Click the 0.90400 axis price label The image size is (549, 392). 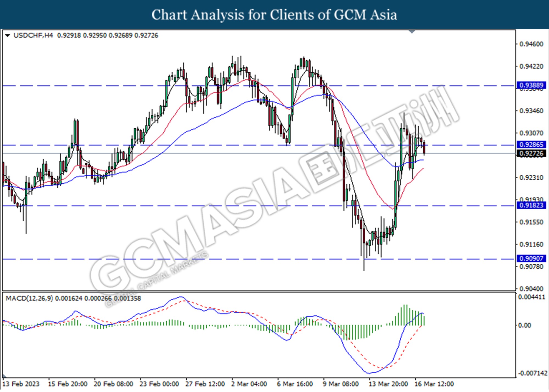coord(531,289)
